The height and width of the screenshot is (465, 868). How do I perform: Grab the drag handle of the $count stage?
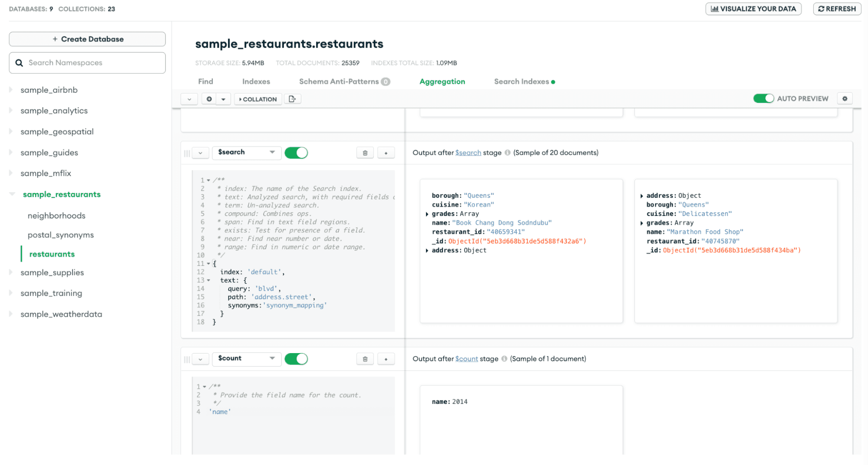187,359
